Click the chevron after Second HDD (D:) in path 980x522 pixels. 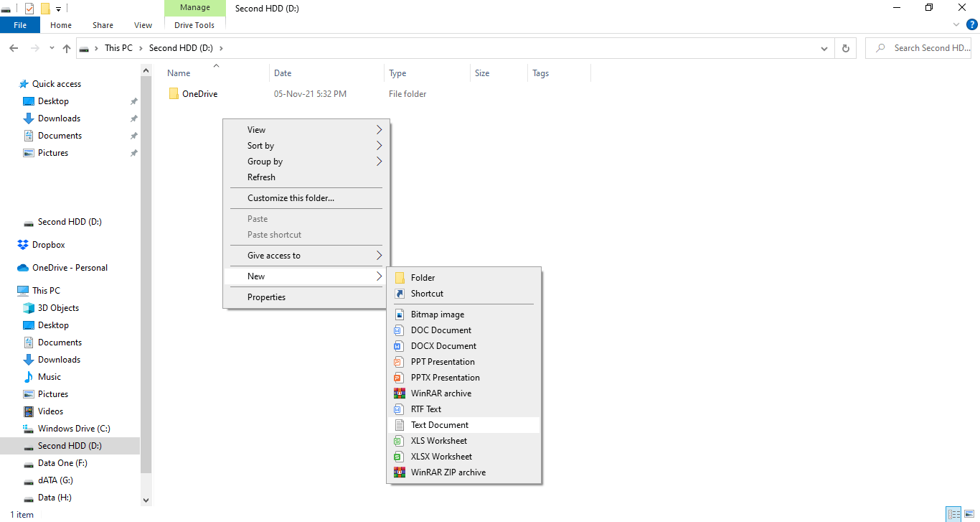[x=221, y=48]
